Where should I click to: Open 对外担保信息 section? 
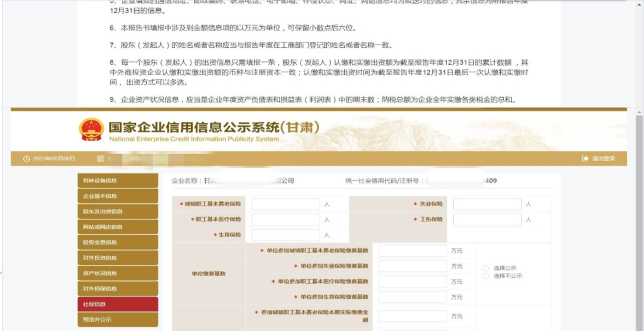[x=117, y=289]
